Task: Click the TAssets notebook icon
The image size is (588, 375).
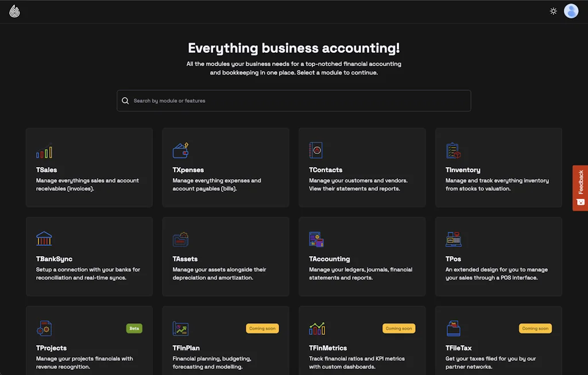Action: (x=180, y=239)
